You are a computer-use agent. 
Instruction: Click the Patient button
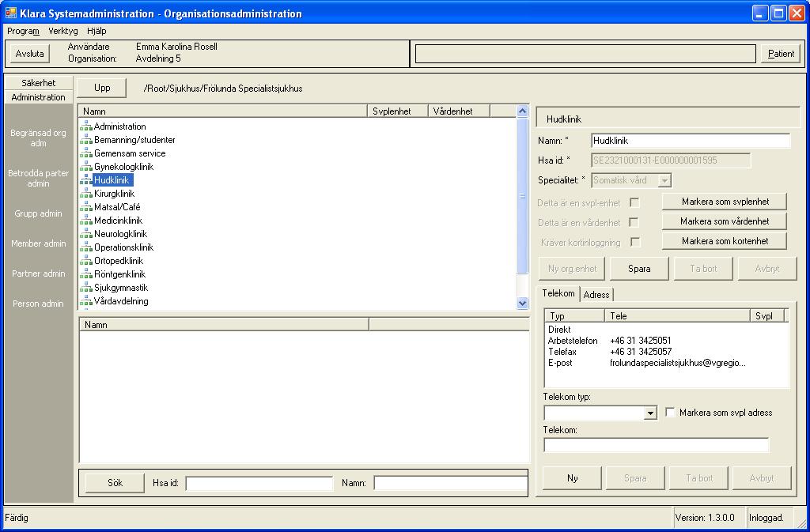point(781,53)
